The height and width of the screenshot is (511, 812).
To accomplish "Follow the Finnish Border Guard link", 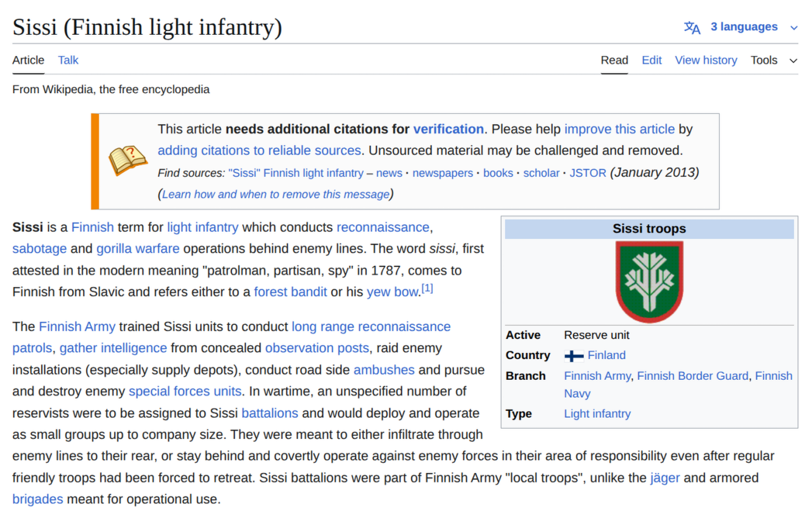I will click(693, 376).
